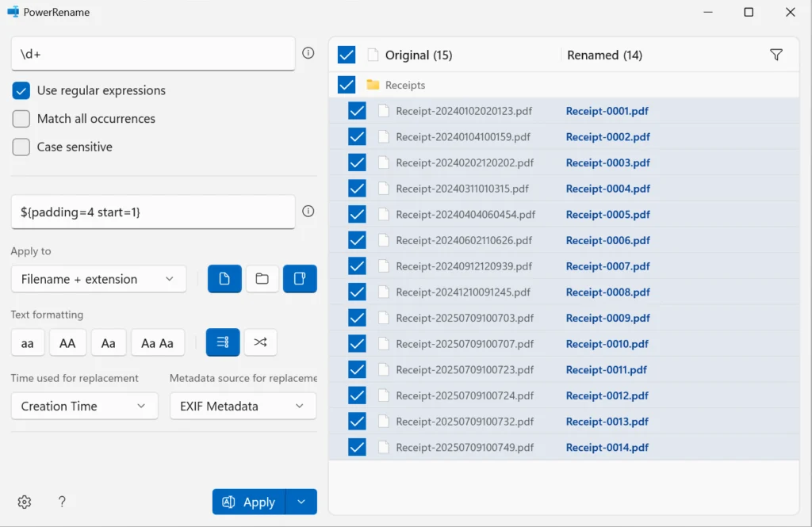
Task: Select row Receipt-20250709100703.pdf
Action: 564,318
